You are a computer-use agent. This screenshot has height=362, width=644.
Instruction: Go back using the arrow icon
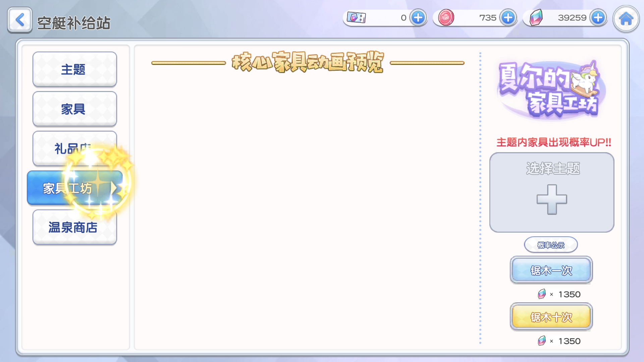(x=20, y=20)
